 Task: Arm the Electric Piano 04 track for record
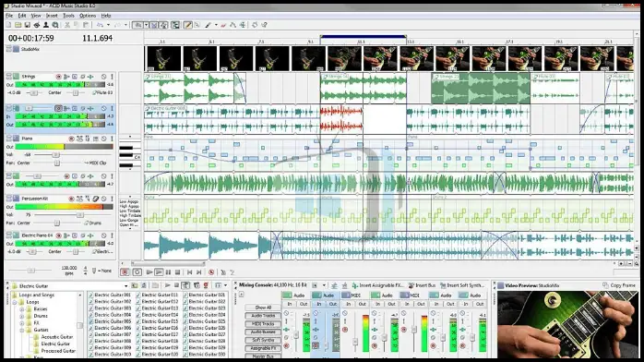58,235
